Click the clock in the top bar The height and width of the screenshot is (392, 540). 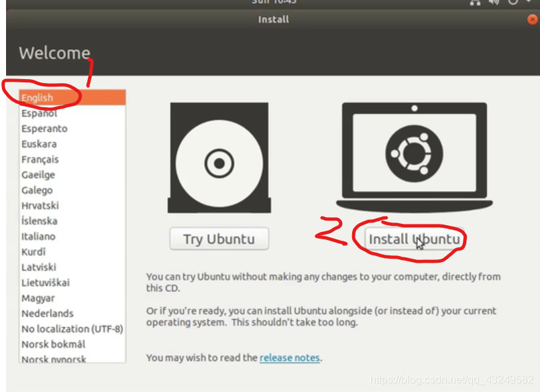274,2
